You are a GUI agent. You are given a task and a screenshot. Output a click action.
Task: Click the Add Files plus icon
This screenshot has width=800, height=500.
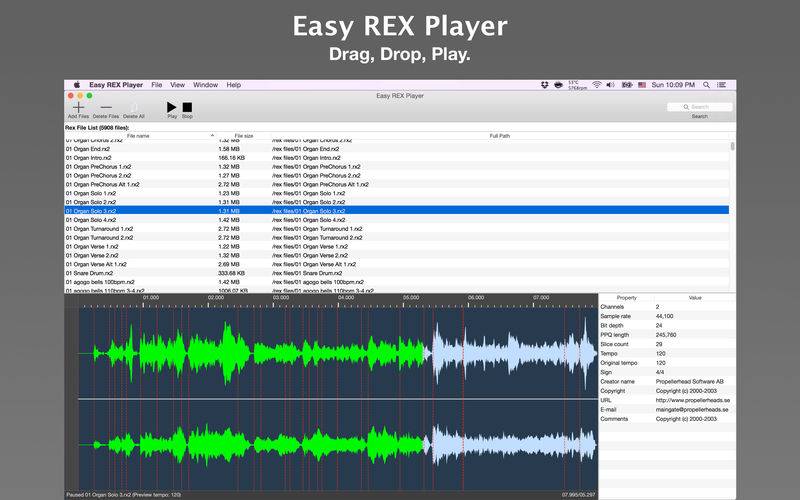(x=78, y=107)
